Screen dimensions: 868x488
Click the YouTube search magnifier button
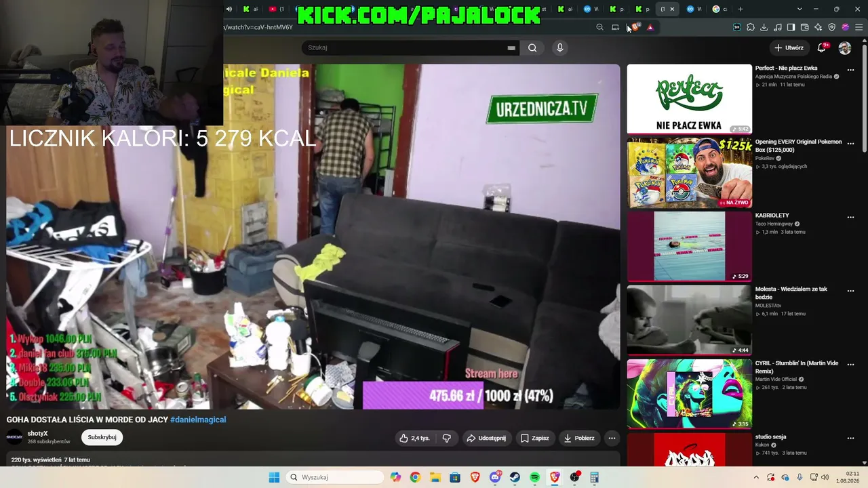532,47
